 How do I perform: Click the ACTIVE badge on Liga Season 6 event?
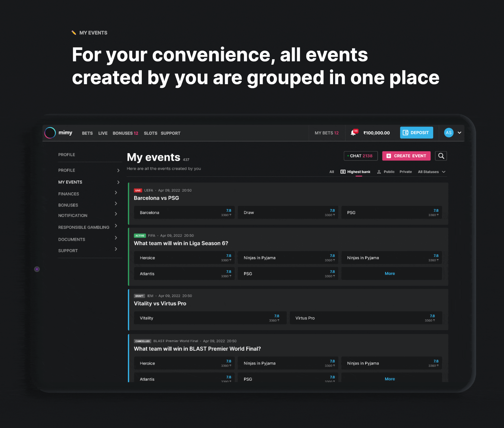tap(140, 236)
